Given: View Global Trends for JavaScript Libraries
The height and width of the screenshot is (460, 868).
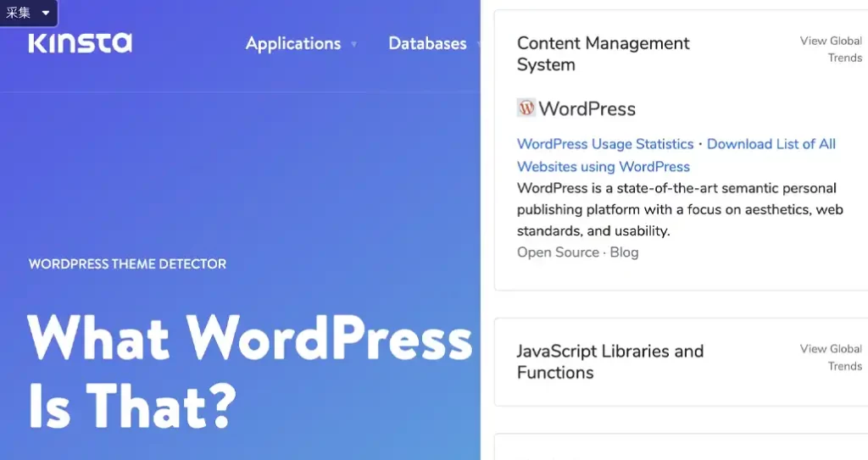Looking at the screenshot, I should click(x=831, y=357).
